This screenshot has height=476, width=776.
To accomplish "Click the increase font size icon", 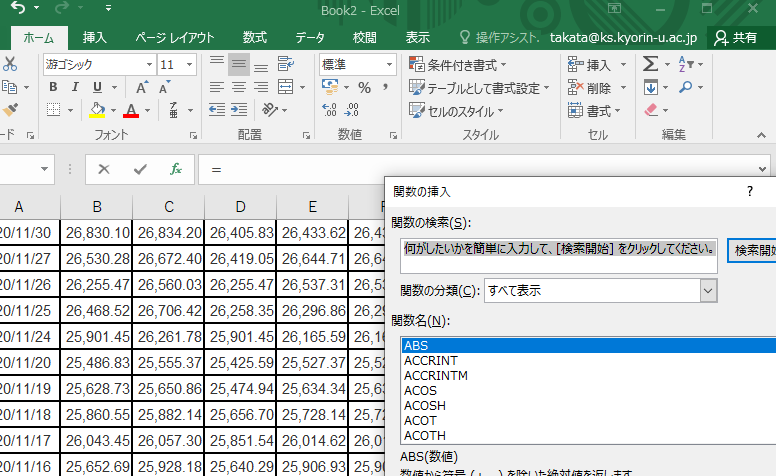I will pyautogui.click(x=142, y=87).
